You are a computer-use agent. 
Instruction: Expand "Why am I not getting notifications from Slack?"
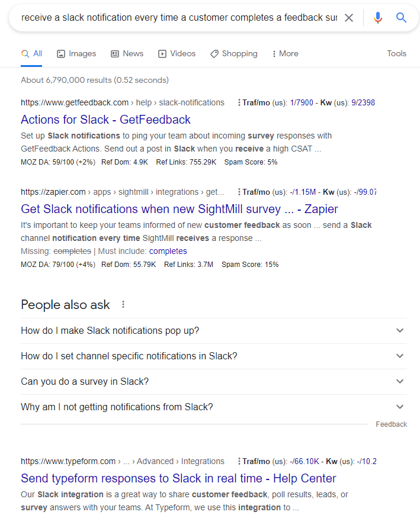pos(213,407)
